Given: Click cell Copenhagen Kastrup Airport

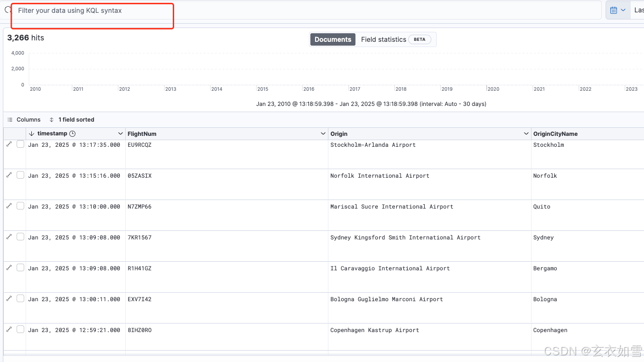Looking at the screenshot, I should pos(375,330).
